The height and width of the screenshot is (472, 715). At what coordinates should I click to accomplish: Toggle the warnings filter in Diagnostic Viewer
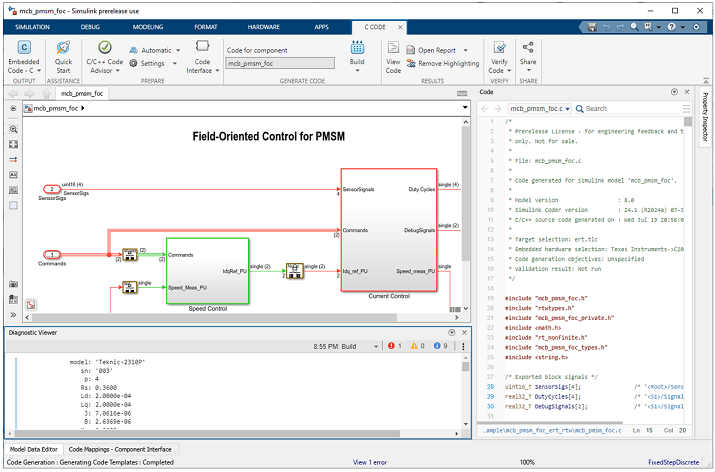point(417,346)
